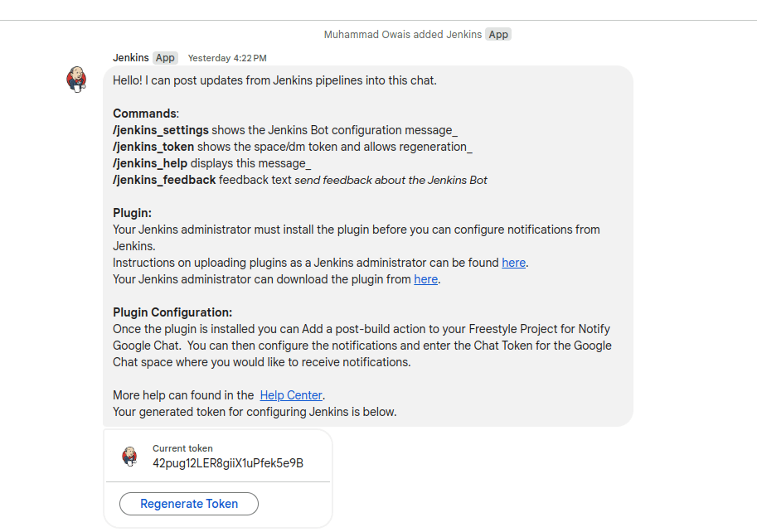757x532 pixels.
Task: Click the App badge in the added-Jenkins notice
Action: (x=498, y=35)
